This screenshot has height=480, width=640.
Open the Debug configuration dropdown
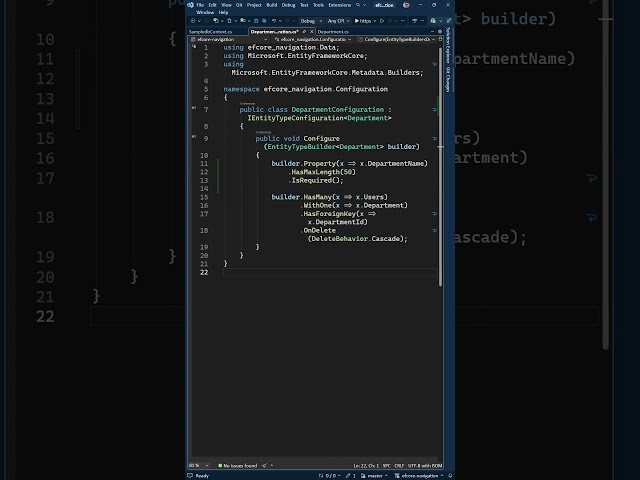pos(311,21)
